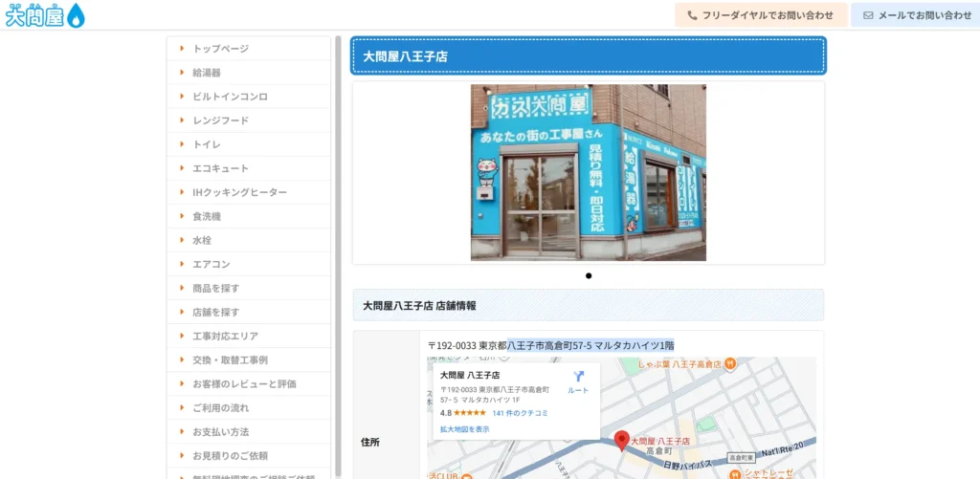Open ビルトインコンロ in the sidebar menu
The width and height of the screenshot is (980, 479).
coord(230,97)
